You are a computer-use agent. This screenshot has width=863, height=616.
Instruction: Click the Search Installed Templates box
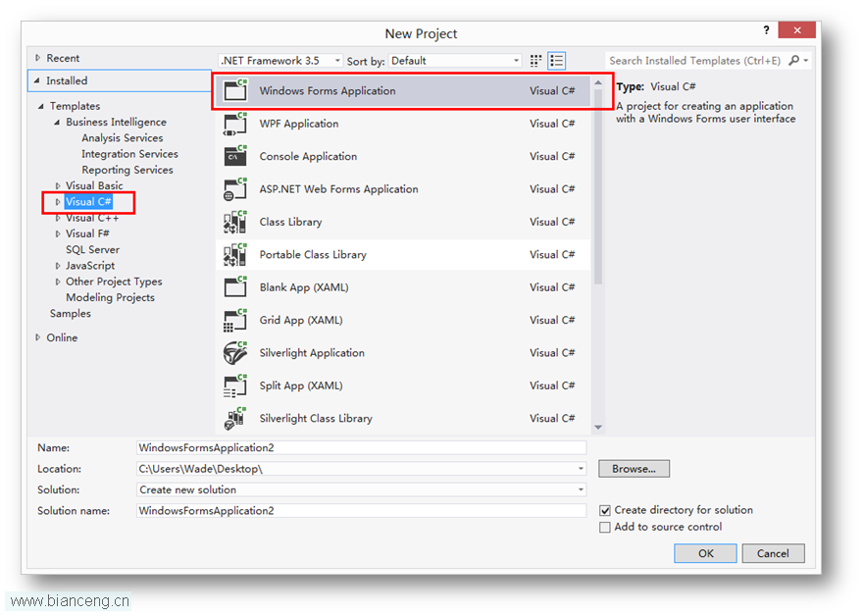695,61
